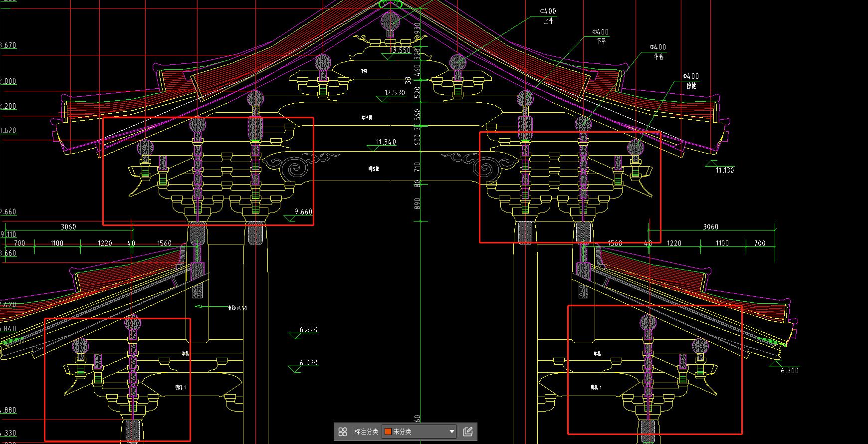Viewport: 868px width, 444px height.
Task: Click the 童柱Φ450 annotation text
Action: [x=237, y=308]
